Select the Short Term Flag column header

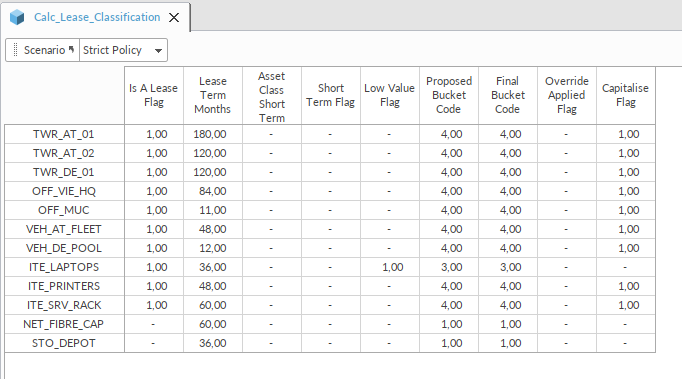tap(331, 95)
